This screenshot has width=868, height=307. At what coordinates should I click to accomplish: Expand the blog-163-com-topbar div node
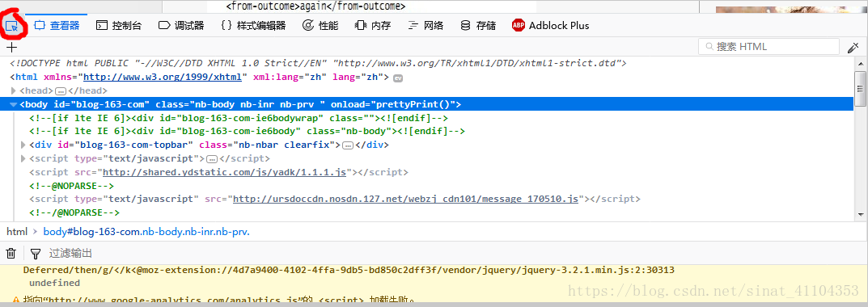pos(23,145)
